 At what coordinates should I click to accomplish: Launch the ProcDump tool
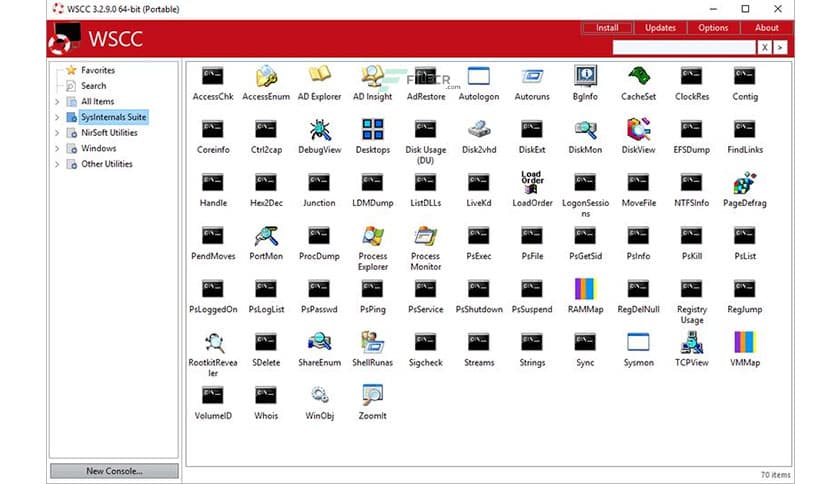click(319, 236)
